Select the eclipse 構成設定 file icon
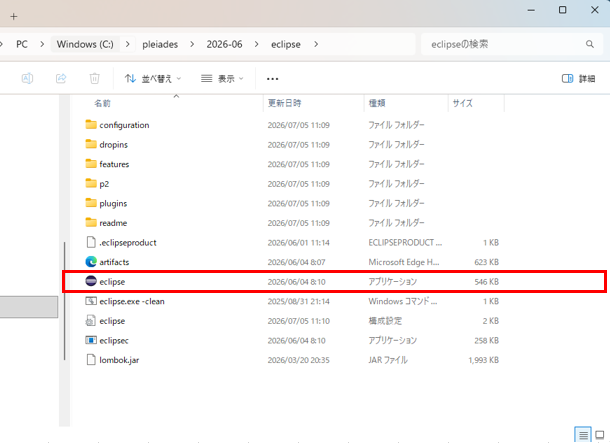The image size is (610, 443). 91,320
